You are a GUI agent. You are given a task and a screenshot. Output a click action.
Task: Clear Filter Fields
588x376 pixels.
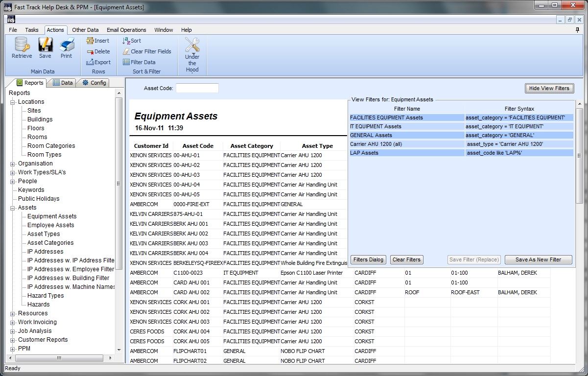[147, 51]
